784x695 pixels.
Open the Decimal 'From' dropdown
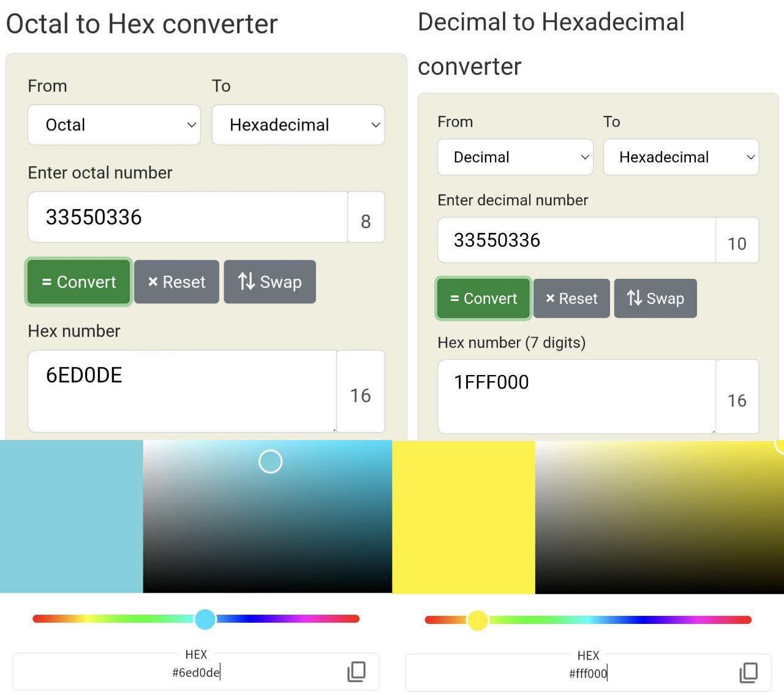[515, 157]
